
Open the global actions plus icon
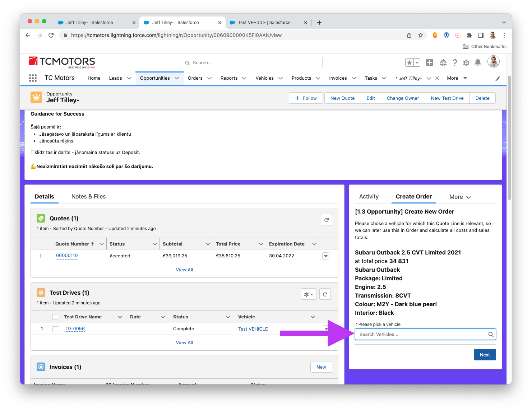pos(430,62)
